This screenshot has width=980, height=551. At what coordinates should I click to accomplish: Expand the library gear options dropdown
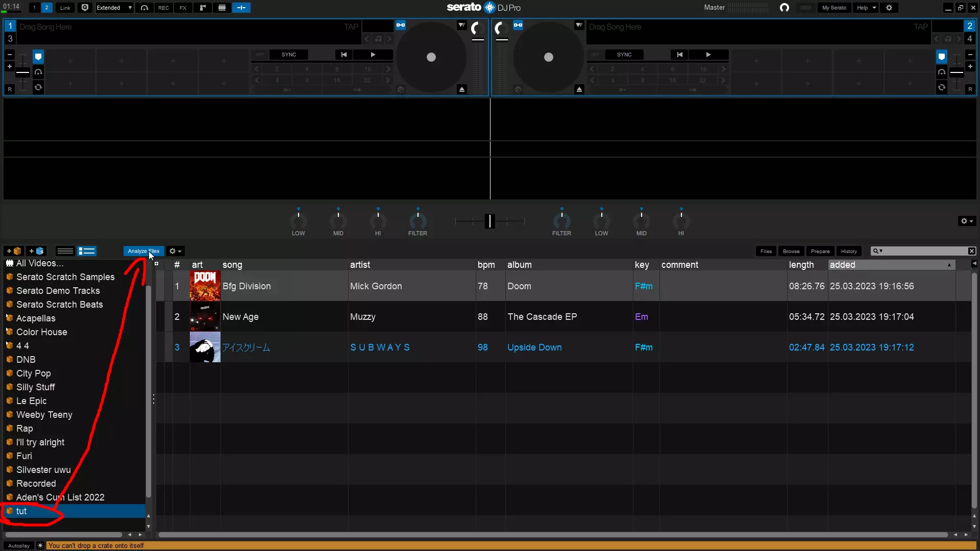[x=175, y=251]
